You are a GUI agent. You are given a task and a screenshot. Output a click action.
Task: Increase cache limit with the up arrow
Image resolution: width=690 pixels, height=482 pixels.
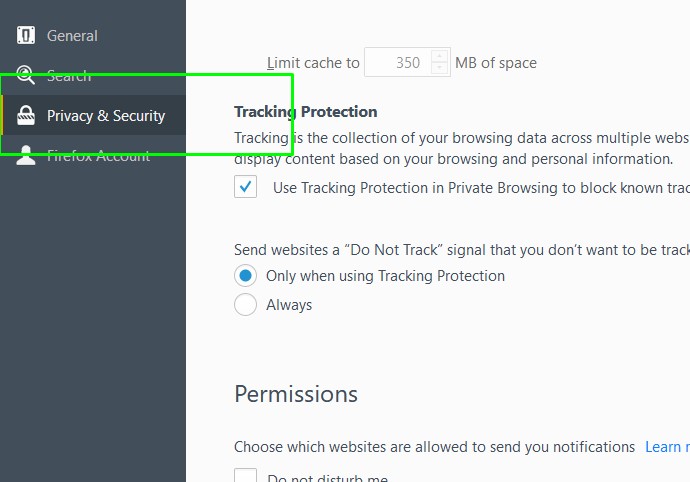click(x=440, y=56)
